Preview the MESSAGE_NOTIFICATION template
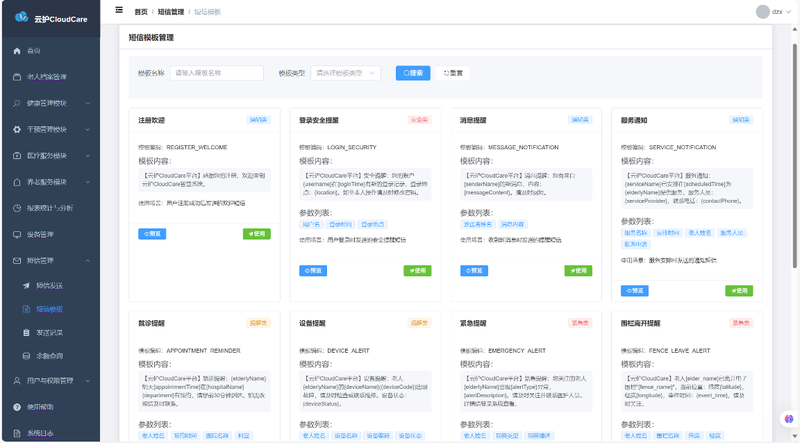The image size is (800, 443). point(474,270)
